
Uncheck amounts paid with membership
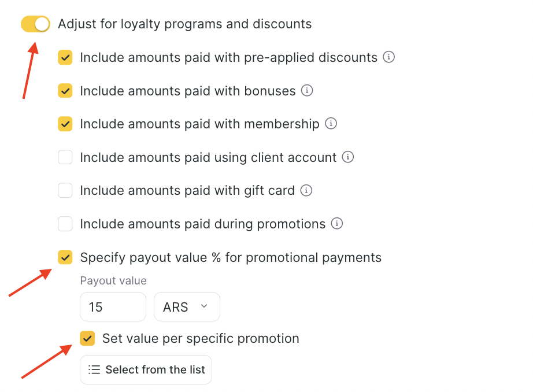65,124
